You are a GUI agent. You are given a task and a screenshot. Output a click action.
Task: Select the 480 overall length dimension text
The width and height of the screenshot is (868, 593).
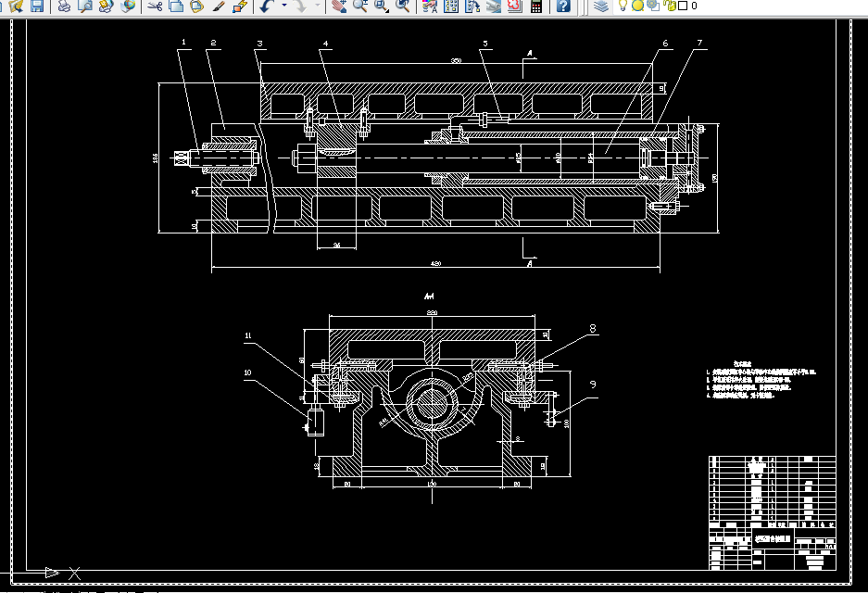(435, 263)
